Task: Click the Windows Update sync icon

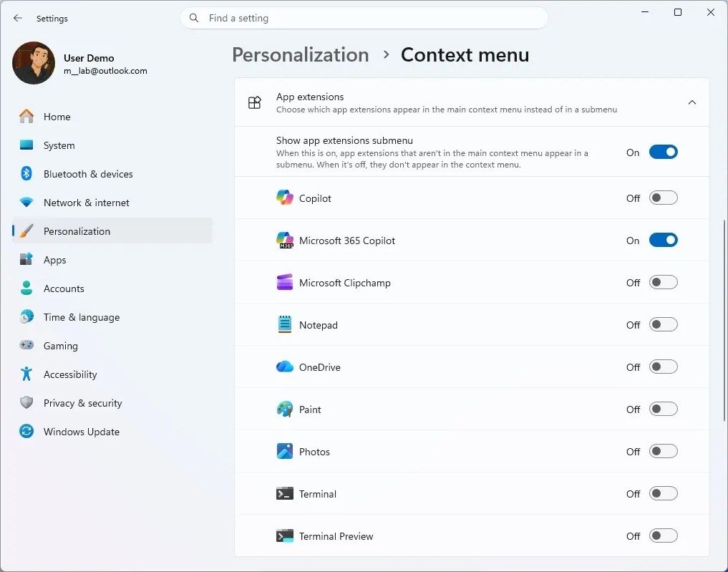Action: (26, 431)
